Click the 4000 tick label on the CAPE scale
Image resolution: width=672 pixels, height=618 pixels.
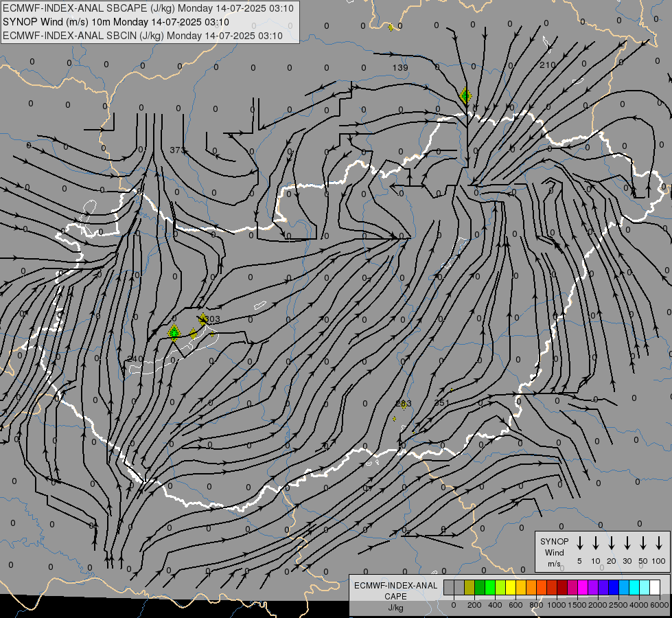[639, 605]
